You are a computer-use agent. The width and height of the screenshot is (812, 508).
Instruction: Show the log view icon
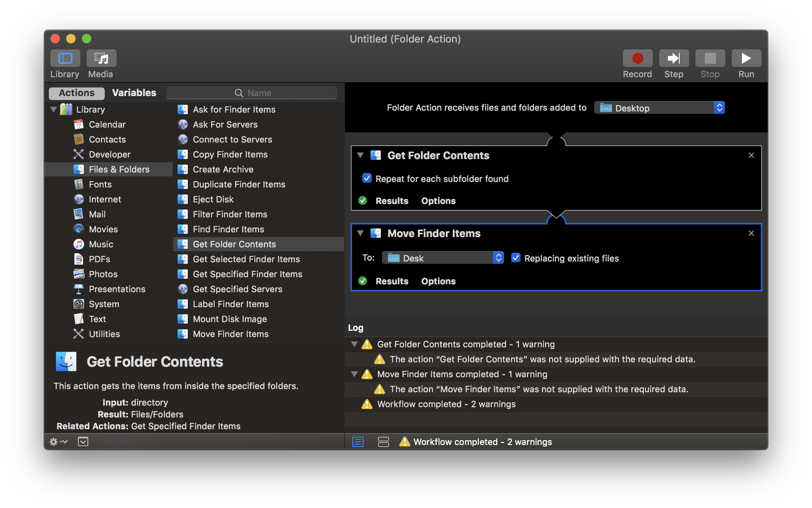pyautogui.click(x=358, y=442)
